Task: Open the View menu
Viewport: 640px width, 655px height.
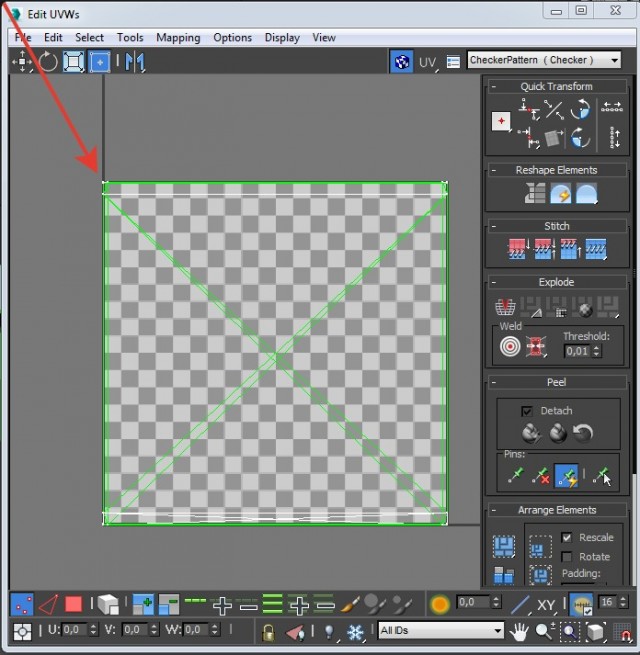Action: pyautogui.click(x=324, y=38)
